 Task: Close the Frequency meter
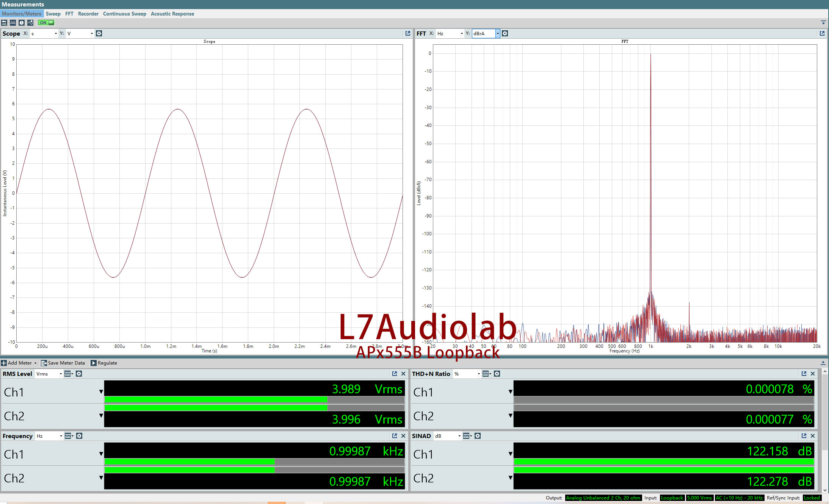point(403,436)
